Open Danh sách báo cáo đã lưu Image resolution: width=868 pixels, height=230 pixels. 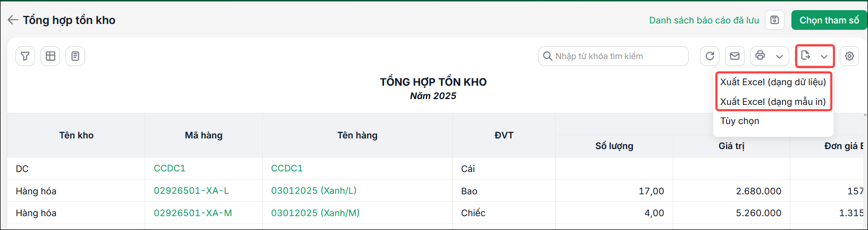click(x=704, y=20)
